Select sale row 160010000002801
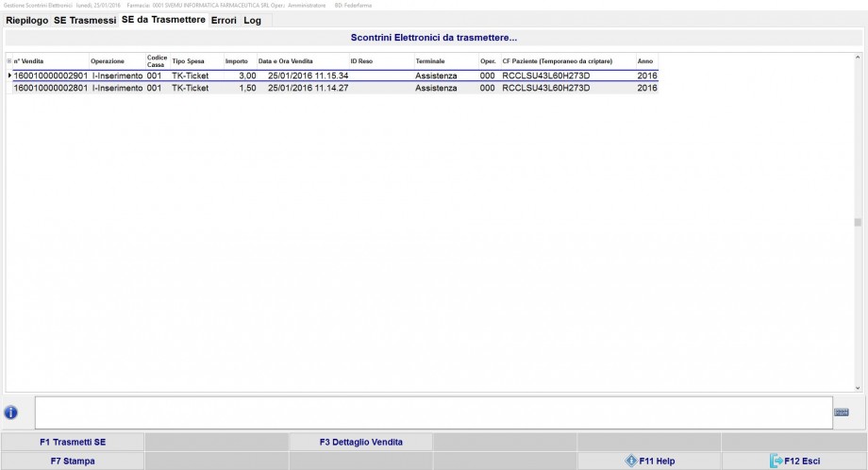This screenshot has height=470, width=868. pyautogui.click(x=50, y=88)
